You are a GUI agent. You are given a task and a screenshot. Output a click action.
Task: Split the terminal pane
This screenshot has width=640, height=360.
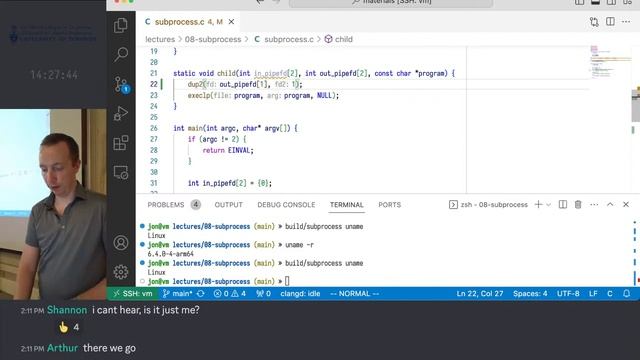tap(563, 204)
